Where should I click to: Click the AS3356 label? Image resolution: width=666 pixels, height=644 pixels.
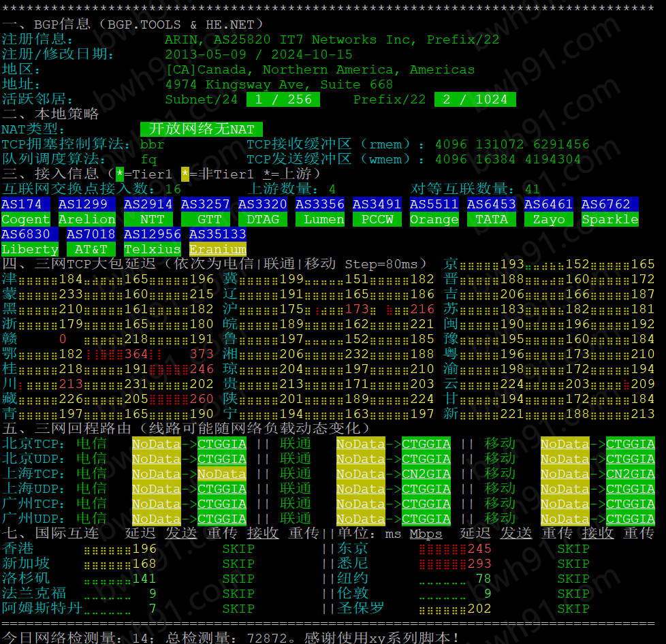click(x=320, y=204)
